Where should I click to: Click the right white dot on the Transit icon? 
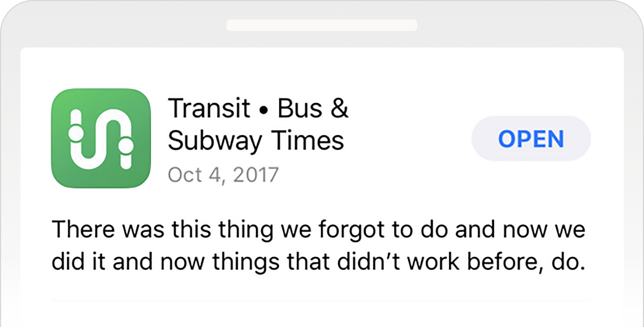click(x=126, y=146)
